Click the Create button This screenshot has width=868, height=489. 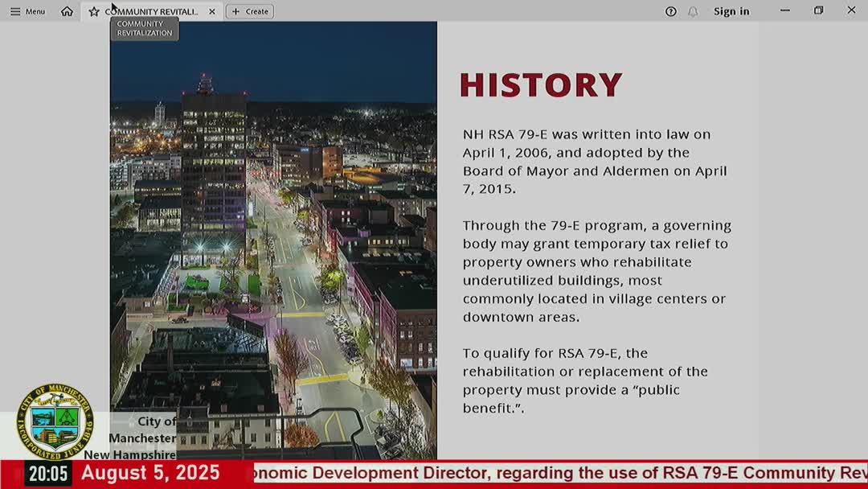(250, 10)
